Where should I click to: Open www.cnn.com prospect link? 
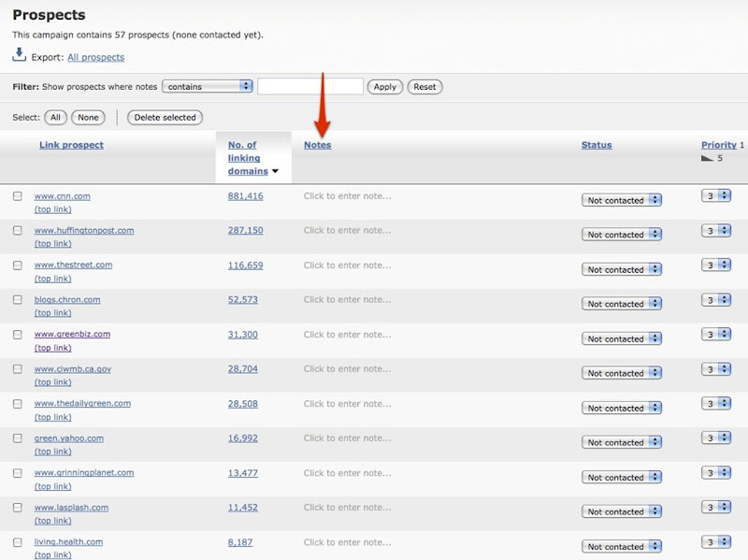point(62,196)
